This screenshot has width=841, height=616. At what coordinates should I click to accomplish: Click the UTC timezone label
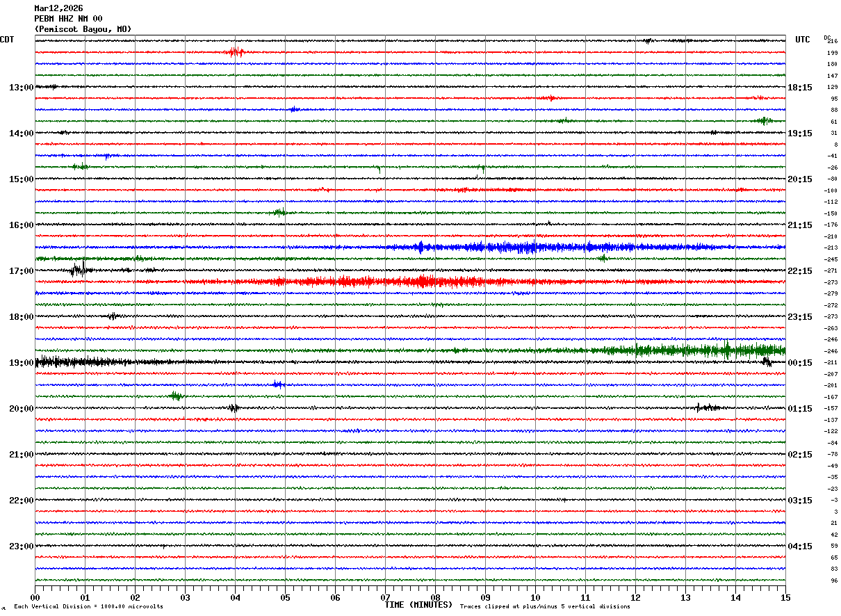[x=803, y=40]
